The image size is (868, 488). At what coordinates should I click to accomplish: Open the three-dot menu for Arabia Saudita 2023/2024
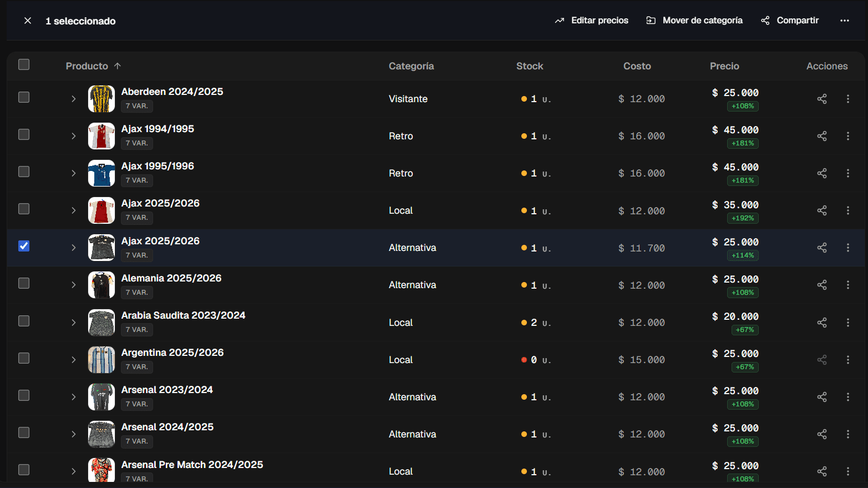848,323
